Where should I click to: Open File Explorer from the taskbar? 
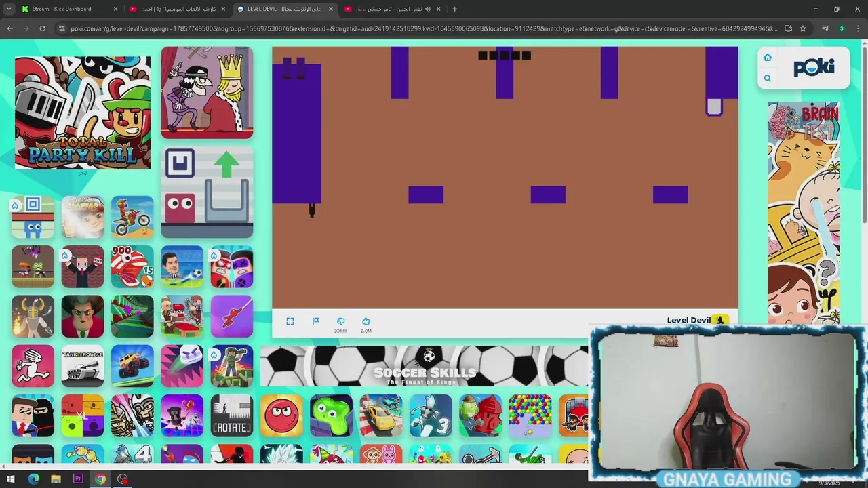56,479
